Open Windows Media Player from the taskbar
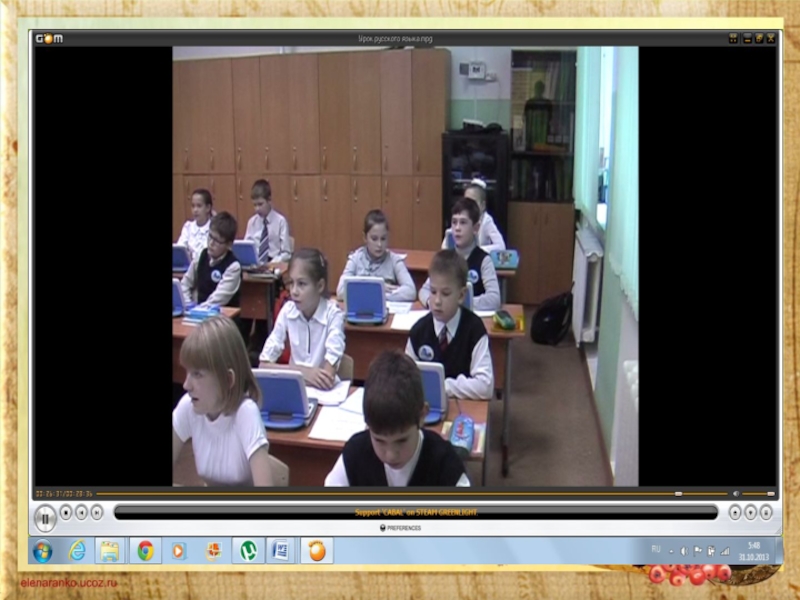 point(178,551)
